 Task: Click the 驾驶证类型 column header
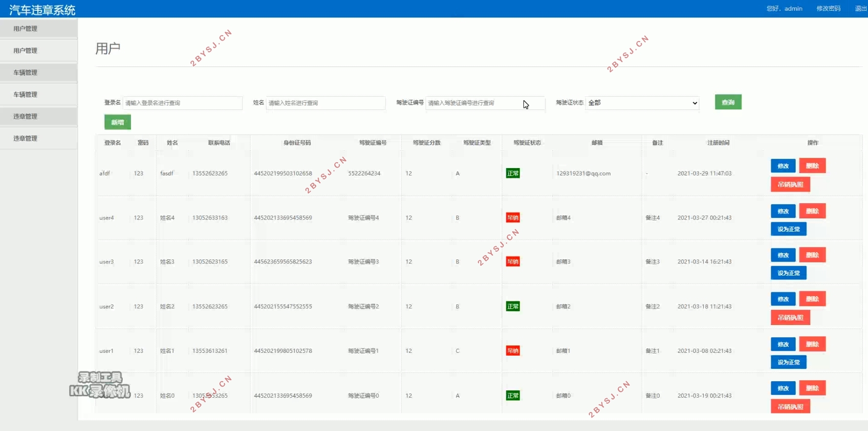477,143
